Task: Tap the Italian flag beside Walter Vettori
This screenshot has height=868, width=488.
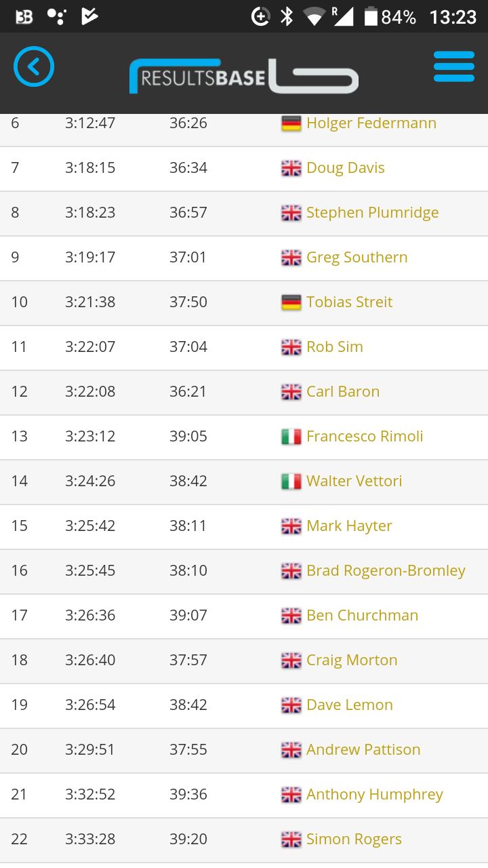Action: 291,481
